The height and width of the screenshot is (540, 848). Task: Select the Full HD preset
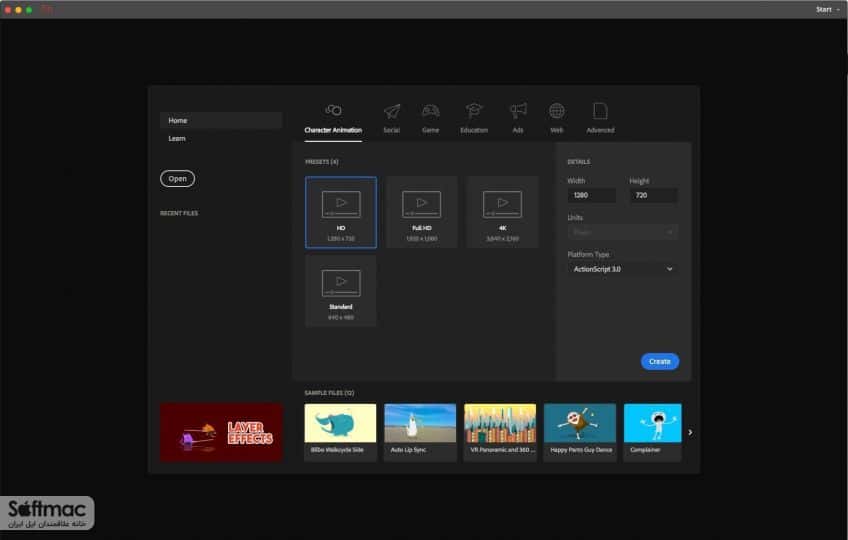[421, 213]
